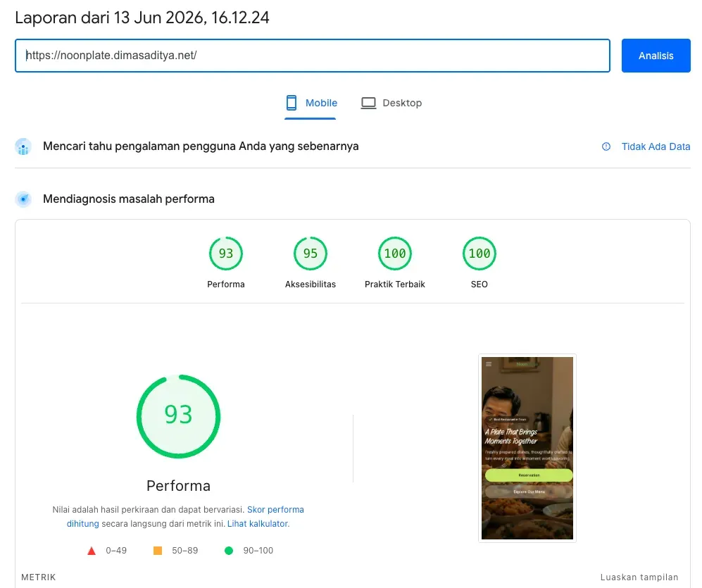Click the report date heading text
This screenshot has height=588, width=702.
click(x=142, y=18)
